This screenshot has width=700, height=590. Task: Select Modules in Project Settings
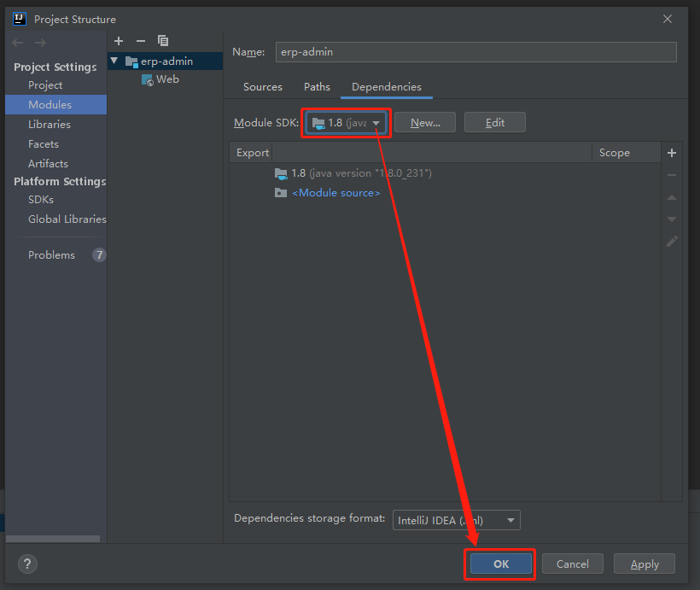tap(55, 104)
